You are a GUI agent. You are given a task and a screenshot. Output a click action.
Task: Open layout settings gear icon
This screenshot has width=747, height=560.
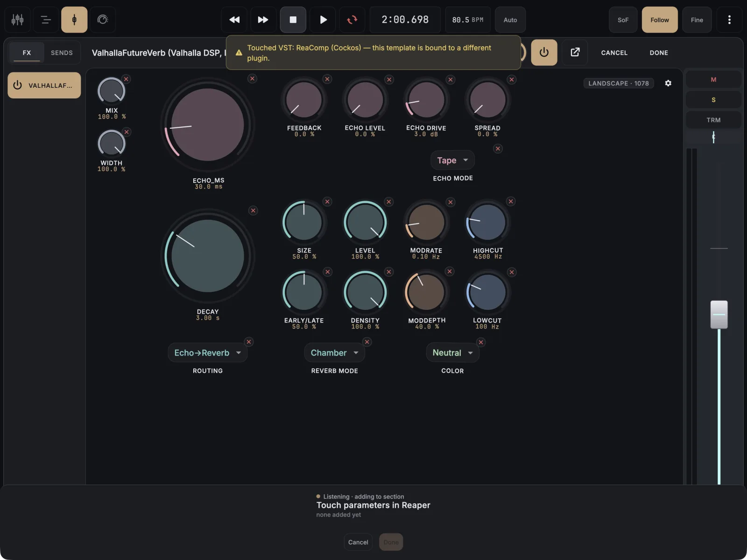pyautogui.click(x=668, y=83)
